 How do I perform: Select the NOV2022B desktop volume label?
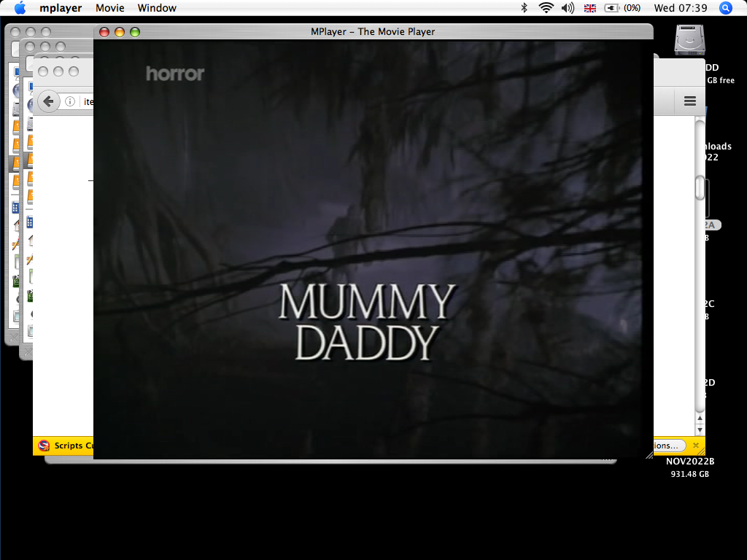(690, 461)
